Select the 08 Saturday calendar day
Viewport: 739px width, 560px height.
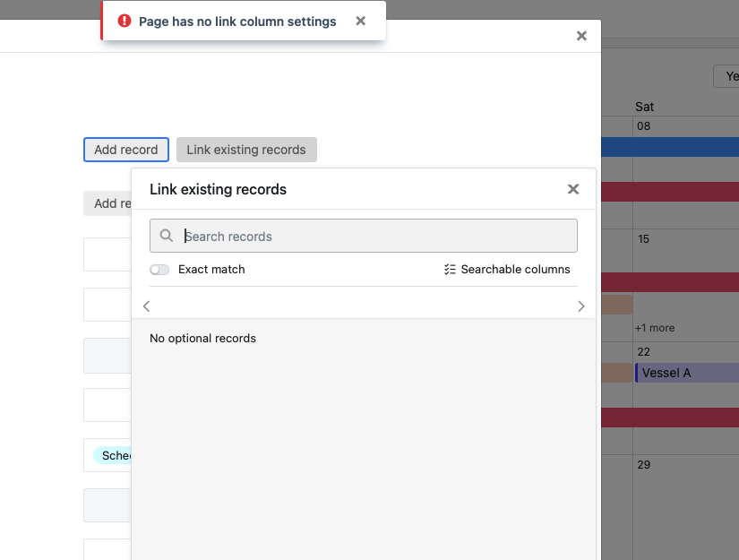click(643, 125)
